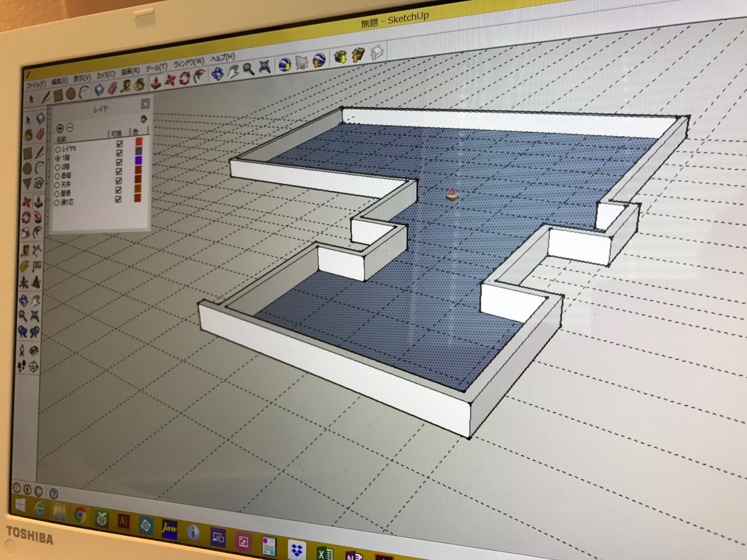Image resolution: width=747 pixels, height=560 pixels.
Task: Select the pink Eraser tool in the top toolbar
Action: [113, 88]
